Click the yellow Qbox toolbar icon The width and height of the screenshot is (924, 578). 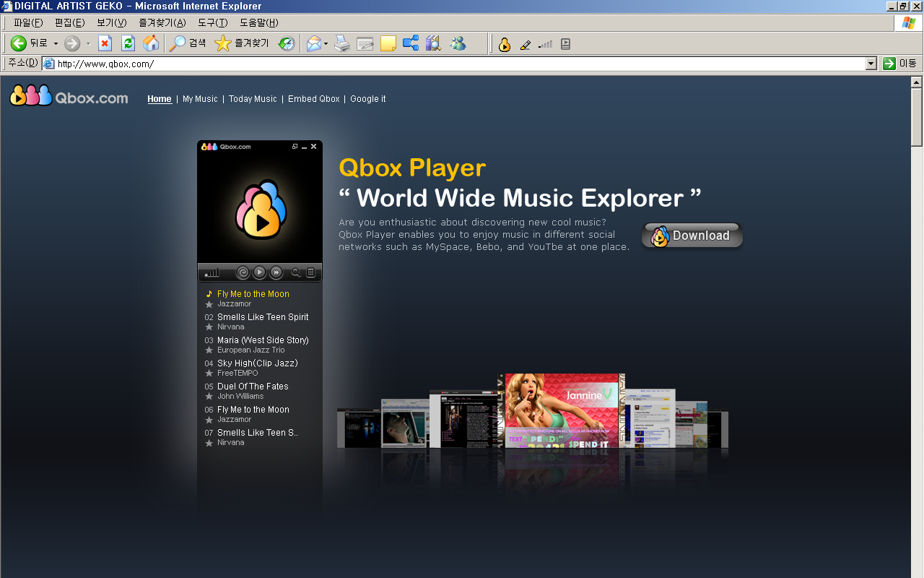click(x=505, y=44)
